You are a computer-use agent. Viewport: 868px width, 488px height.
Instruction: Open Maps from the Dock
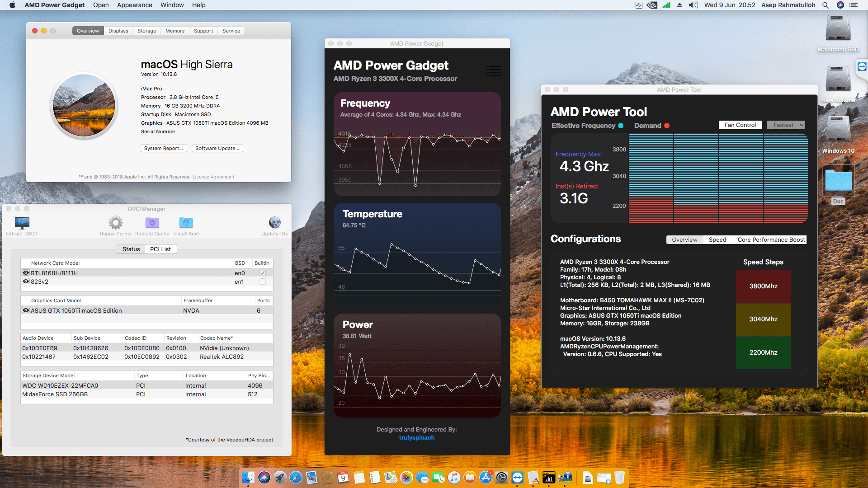391,477
